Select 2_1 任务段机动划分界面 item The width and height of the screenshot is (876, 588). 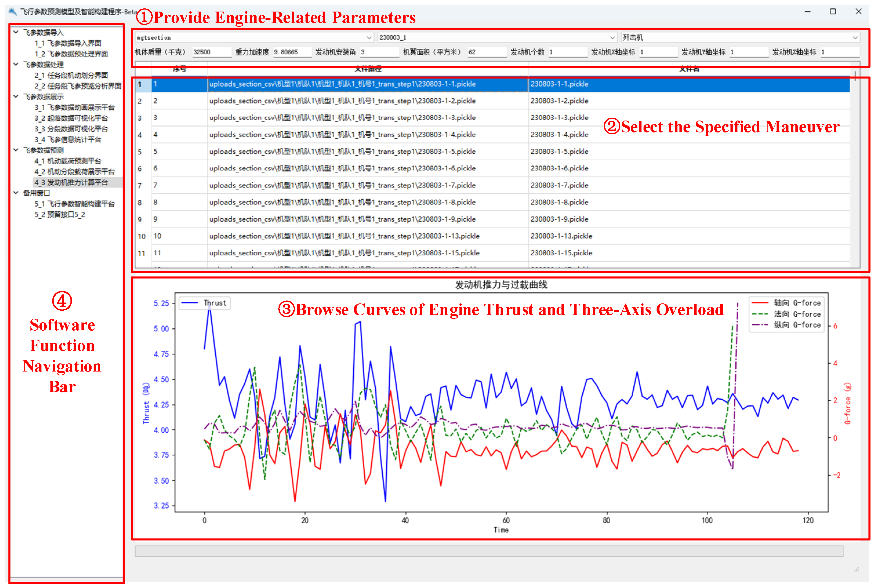click(x=71, y=75)
